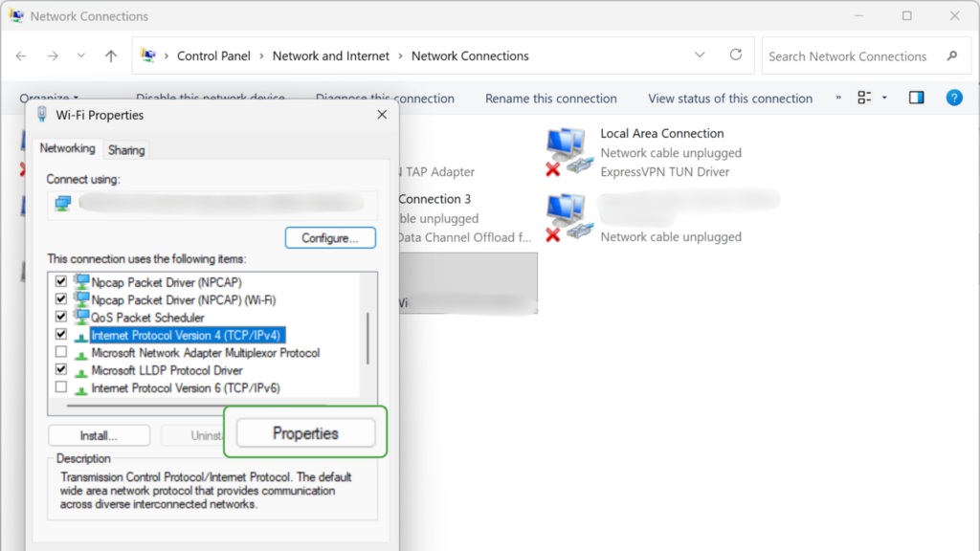Select Npcap Packet Driver (NPCAP) (Wi-Fi) item
The height and width of the screenshot is (551, 980).
point(183,299)
